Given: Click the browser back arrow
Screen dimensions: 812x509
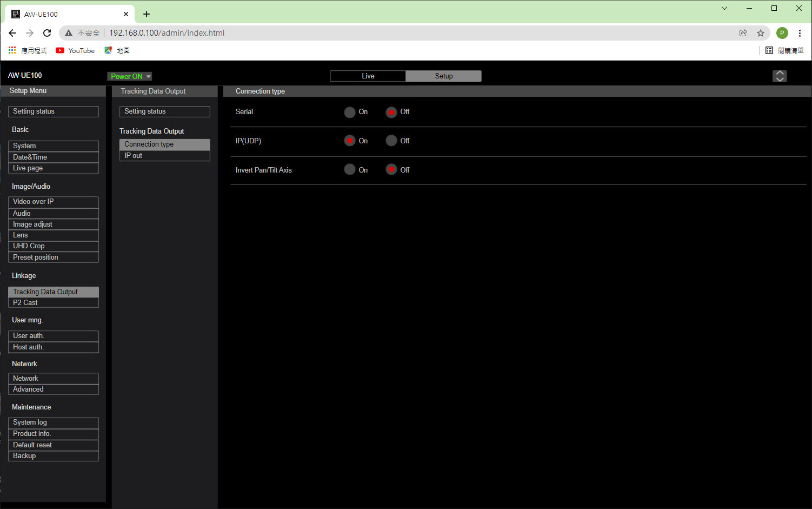Looking at the screenshot, I should [x=12, y=33].
